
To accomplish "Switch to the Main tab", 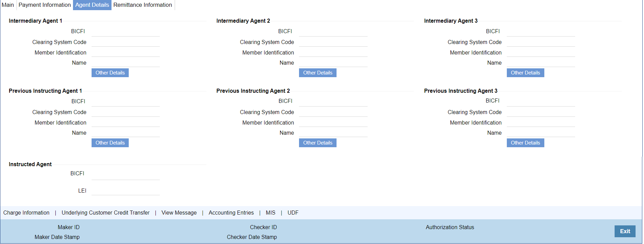I will (8, 5).
